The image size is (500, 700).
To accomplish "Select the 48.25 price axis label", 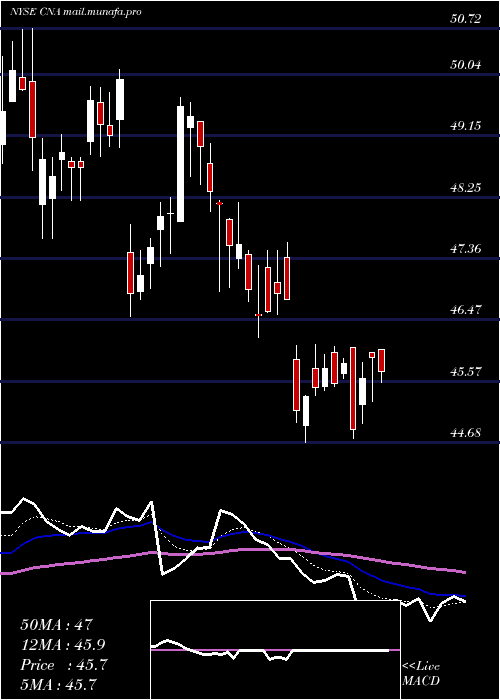I will pos(466,187).
